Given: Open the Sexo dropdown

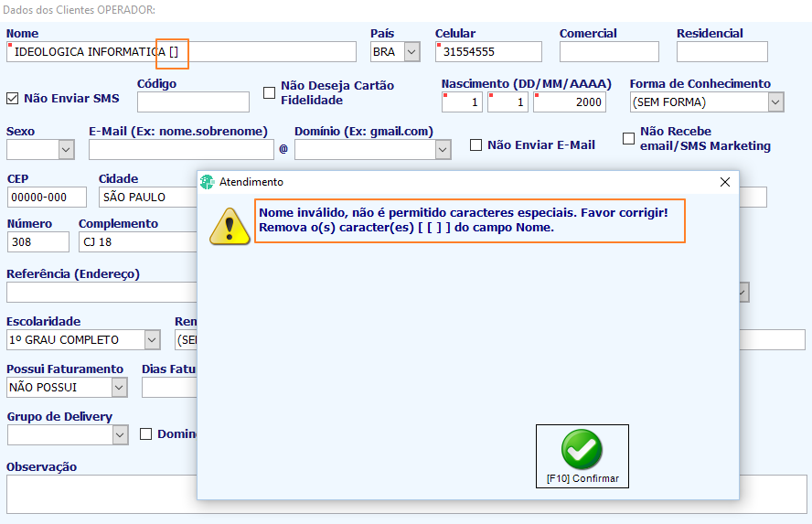Looking at the screenshot, I should pyautogui.click(x=66, y=150).
